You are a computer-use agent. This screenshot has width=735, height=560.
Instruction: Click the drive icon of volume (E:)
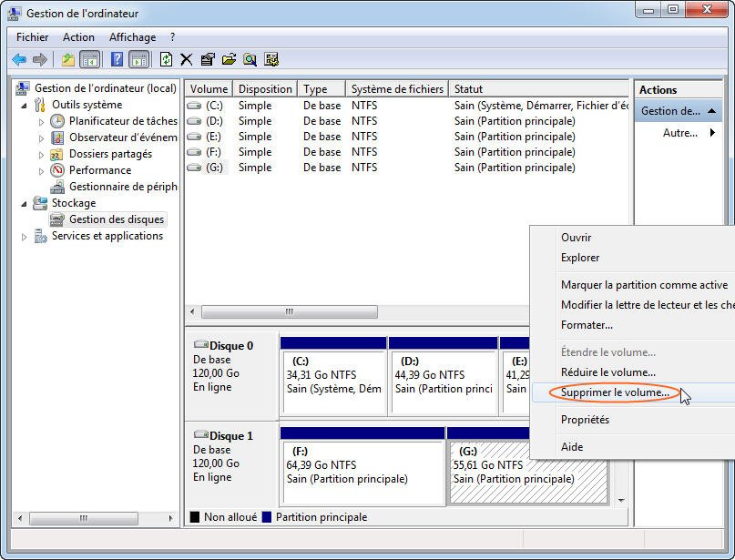coord(194,137)
